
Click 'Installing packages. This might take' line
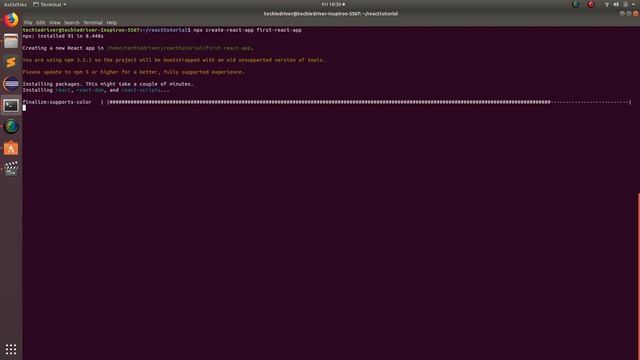[108, 84]
